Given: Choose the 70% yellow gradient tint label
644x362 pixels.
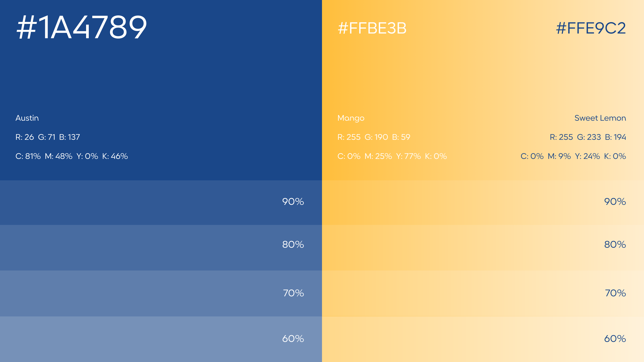Looking at the screenshot, I should click(616, 293).
